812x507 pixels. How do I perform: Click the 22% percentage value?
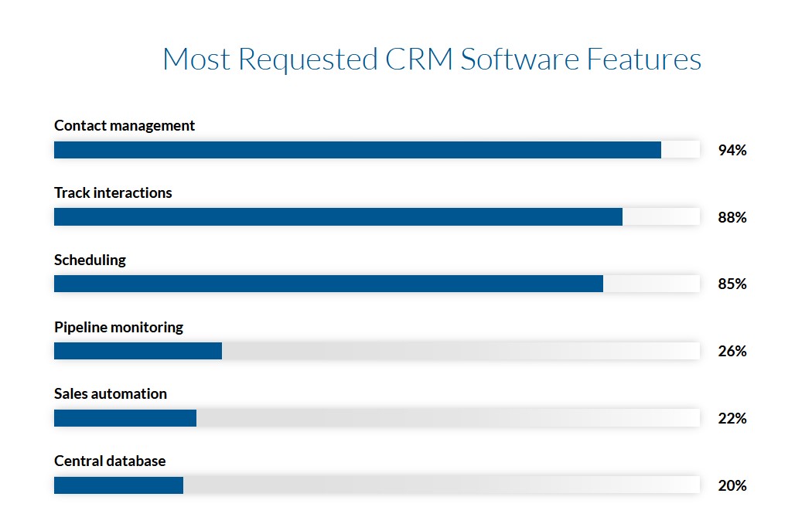732,418
